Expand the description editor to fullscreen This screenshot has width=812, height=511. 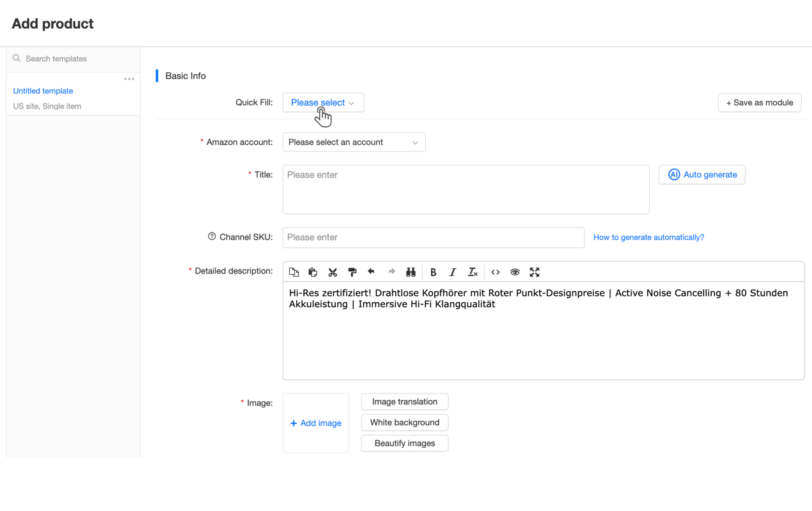point(534,271)
